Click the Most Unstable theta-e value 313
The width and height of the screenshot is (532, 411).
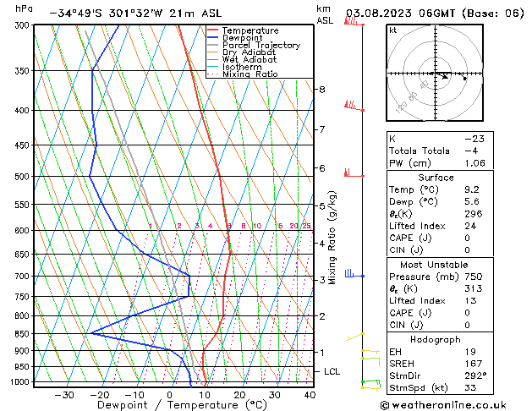click(474, 288)
